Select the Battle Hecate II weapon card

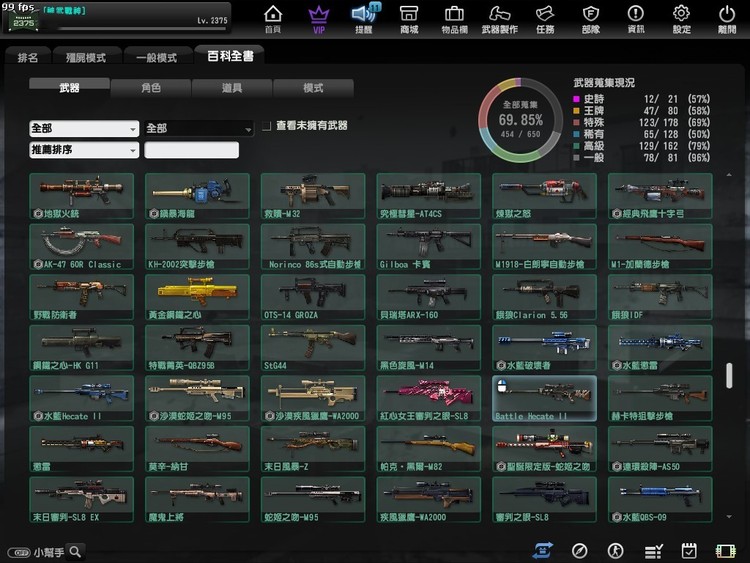pyautogui.click(x=544, y=398)
